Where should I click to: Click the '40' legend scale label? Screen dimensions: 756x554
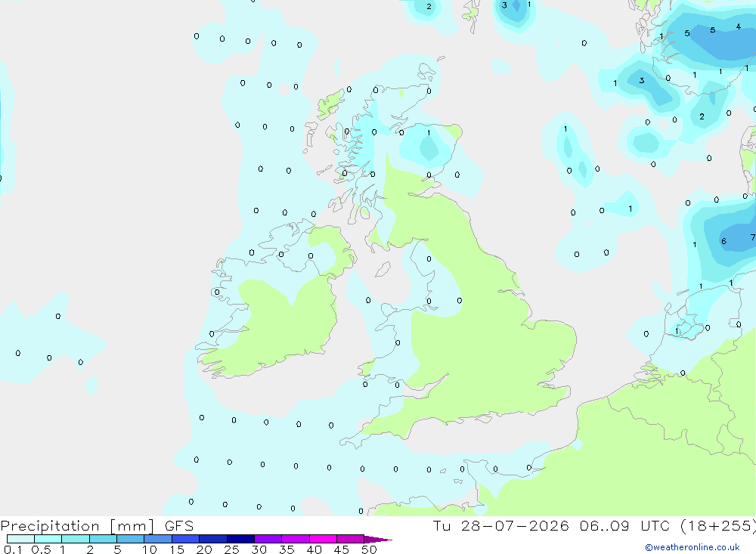pyautogui.click(x=314, y=549)
